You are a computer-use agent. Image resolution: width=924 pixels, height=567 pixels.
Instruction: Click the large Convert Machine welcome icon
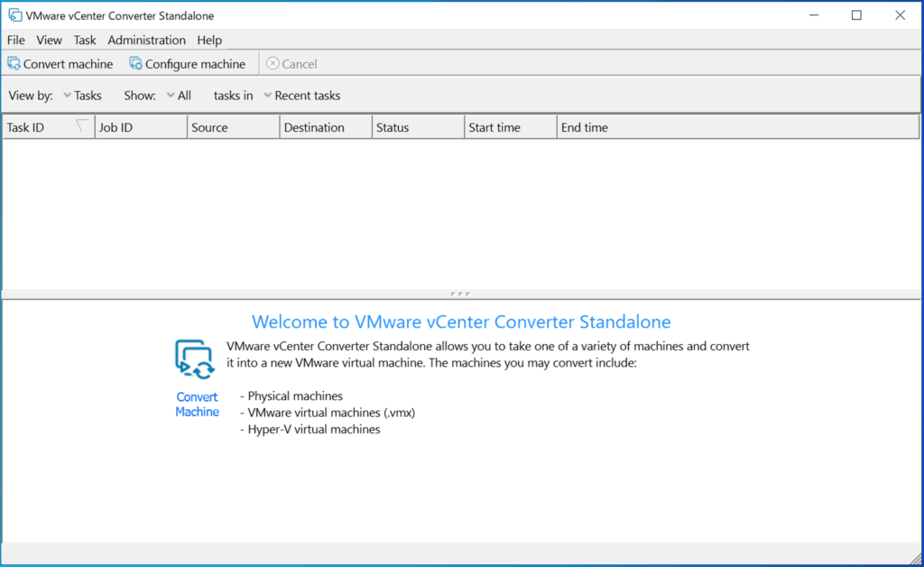coord(194,358)
